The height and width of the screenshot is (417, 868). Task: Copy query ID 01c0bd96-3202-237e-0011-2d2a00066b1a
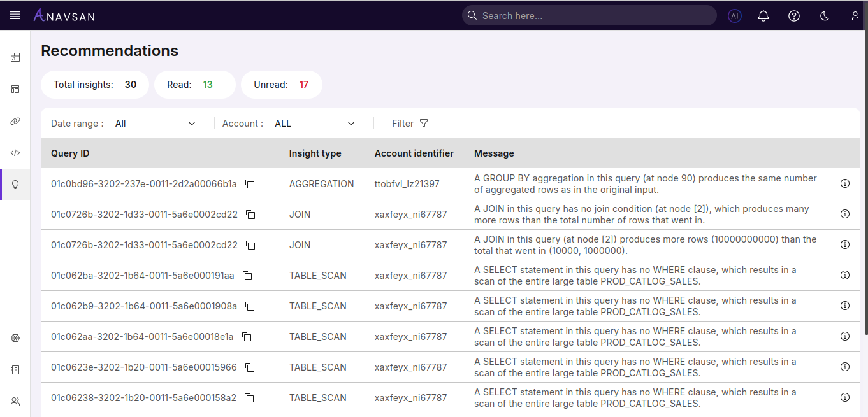tap(250, 184)
